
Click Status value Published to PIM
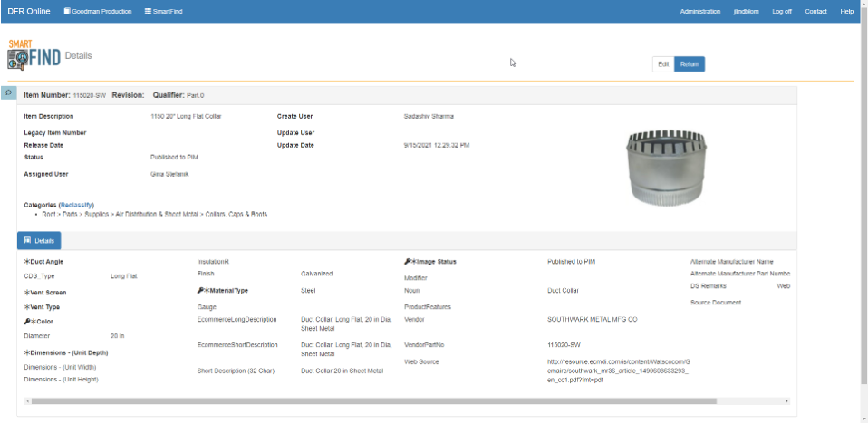pyautogui.click(x=174, y=158)
